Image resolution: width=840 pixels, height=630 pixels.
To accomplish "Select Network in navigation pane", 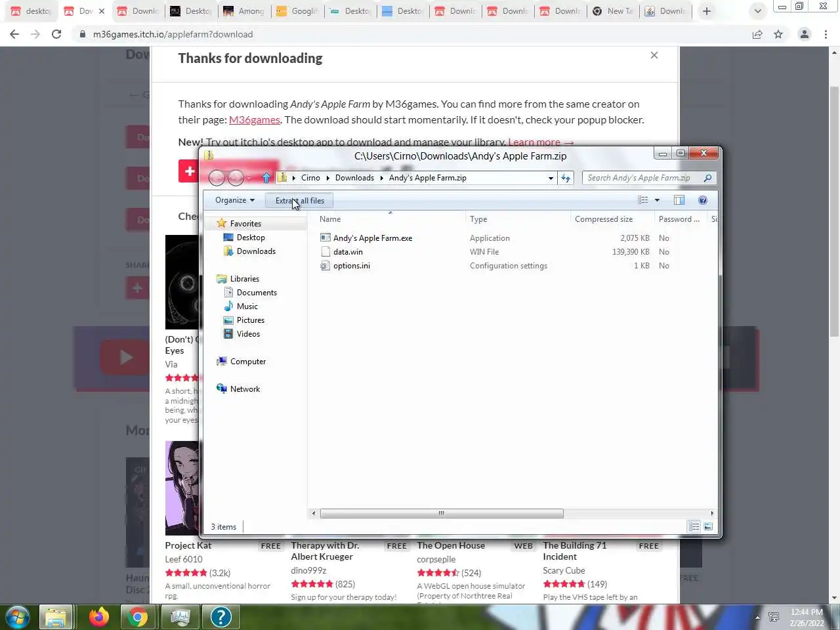I will 245,389.
